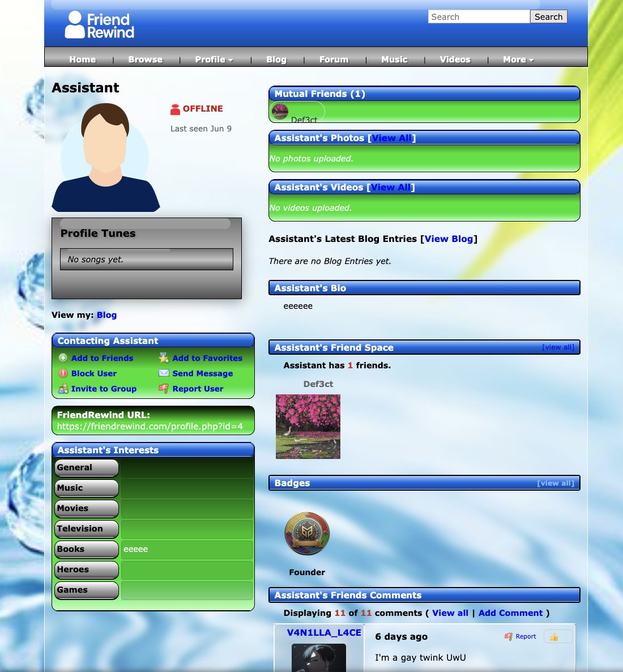Click the Send Message link
This screenshot has width=623, height=672.
pos(203,373)
